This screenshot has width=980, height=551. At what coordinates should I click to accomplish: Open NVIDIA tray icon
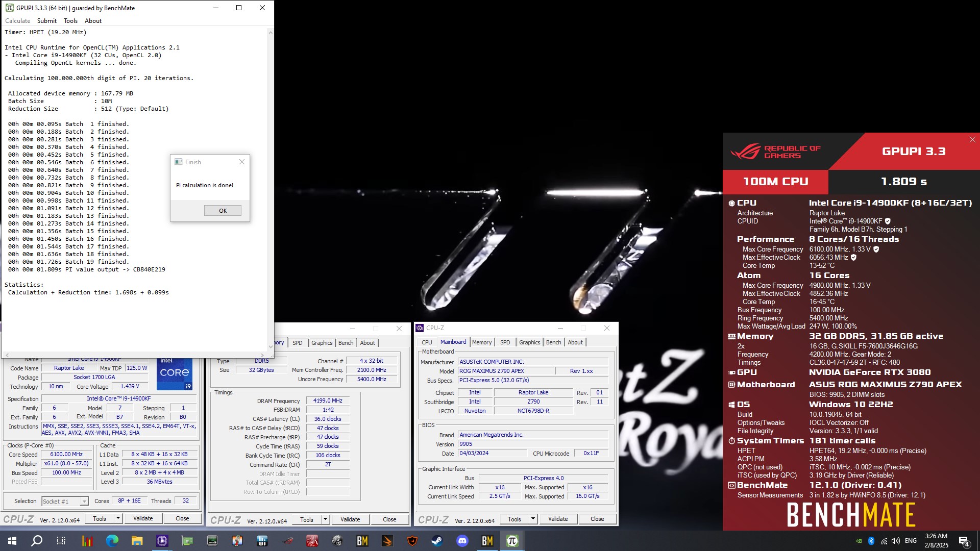[859, 541]
